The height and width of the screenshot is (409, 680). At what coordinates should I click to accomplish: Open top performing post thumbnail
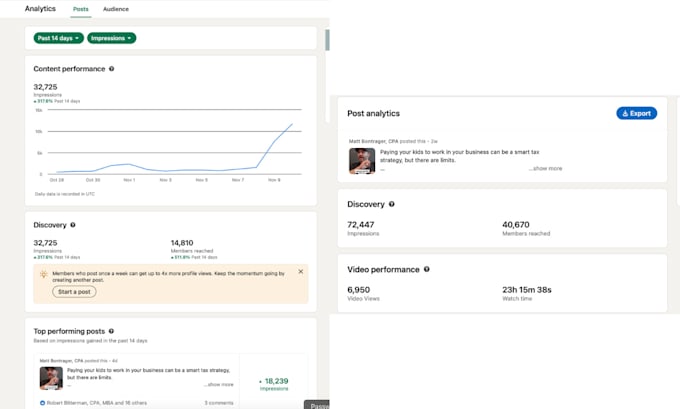click(51, 378)
